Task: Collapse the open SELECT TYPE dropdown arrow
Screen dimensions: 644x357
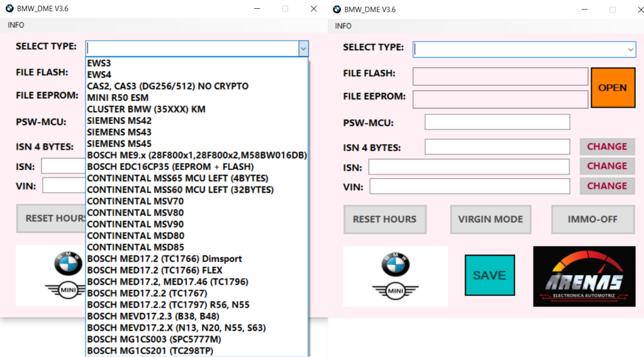Action: (303, 48)
